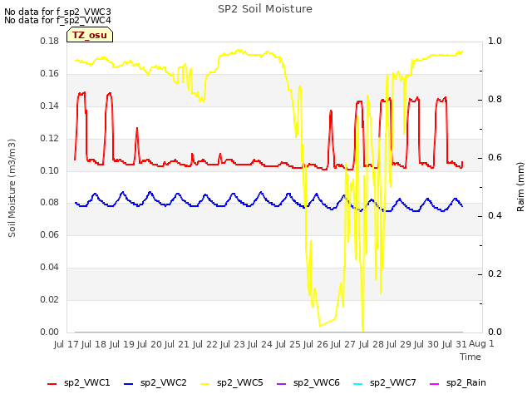Click the 0.12 left axis value
The width and height of the screenshot is (532, 399).
(x=50, y=139)
